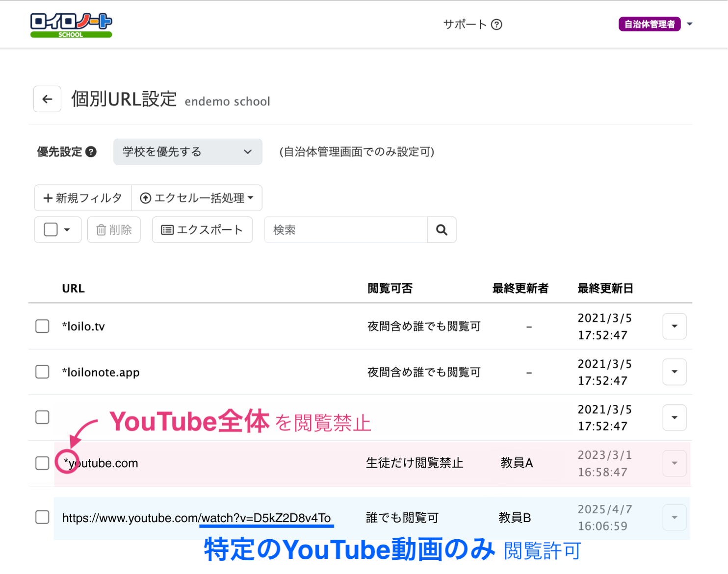Click the 教員A updater cell
Screen dimensions: 728x574
click(517, 463)
